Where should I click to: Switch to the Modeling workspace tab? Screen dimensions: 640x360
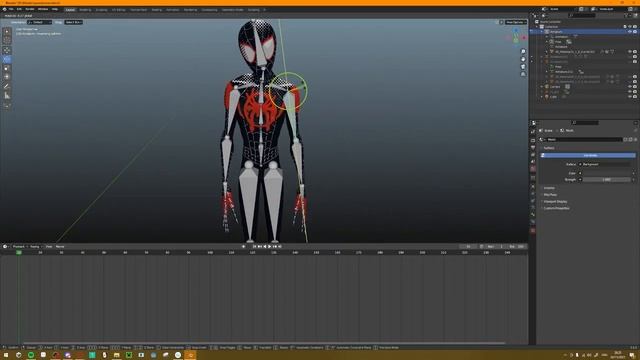coord(85,9)
